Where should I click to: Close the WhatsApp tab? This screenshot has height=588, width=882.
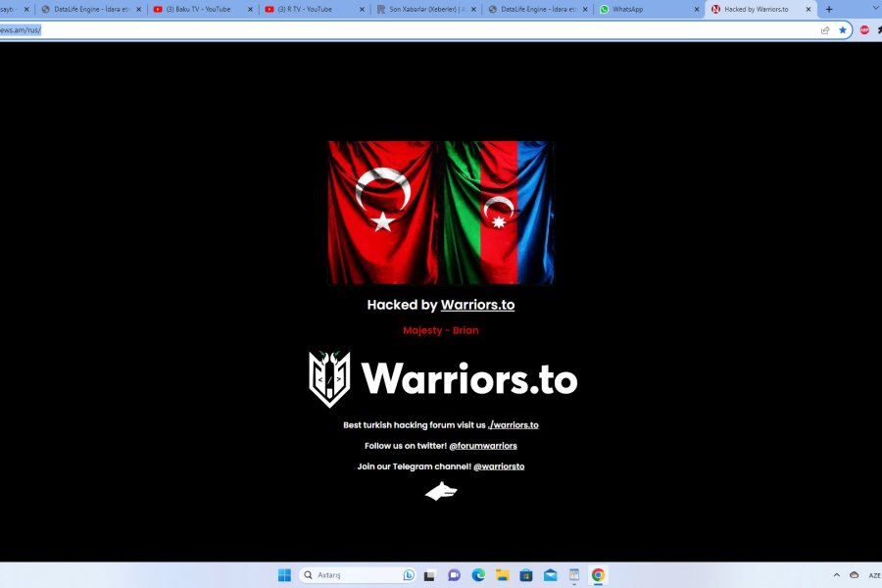point(697,10)
